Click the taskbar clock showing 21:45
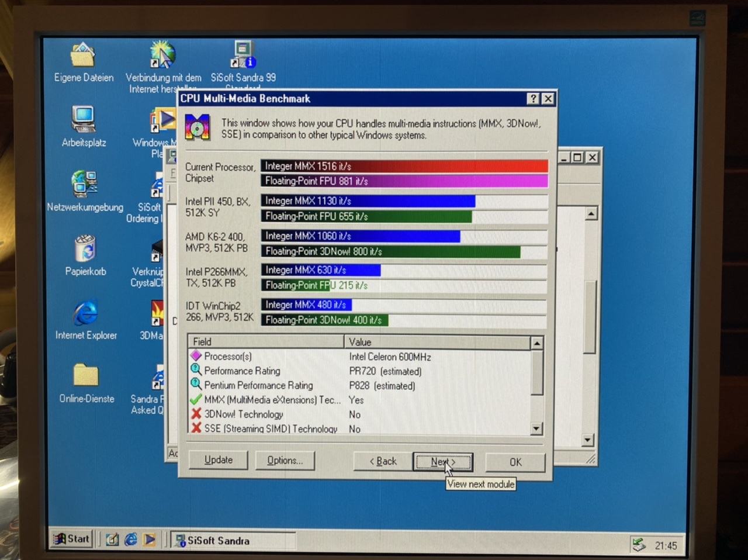The height and width of the screenshot is (560, 748). (x=666, y=545)
